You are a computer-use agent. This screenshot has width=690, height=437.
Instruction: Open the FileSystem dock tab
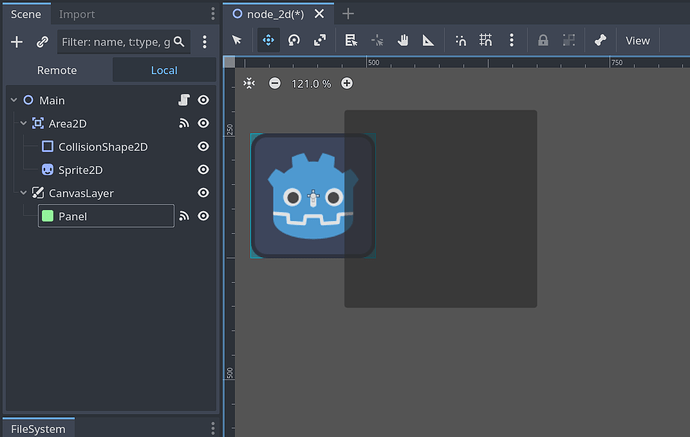38,429
